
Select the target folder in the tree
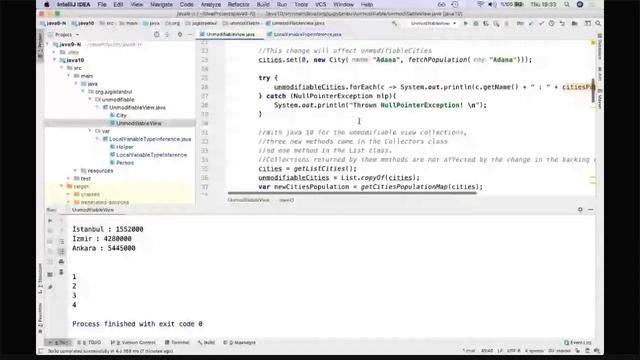pyautogui.click(x=78, y=187)
